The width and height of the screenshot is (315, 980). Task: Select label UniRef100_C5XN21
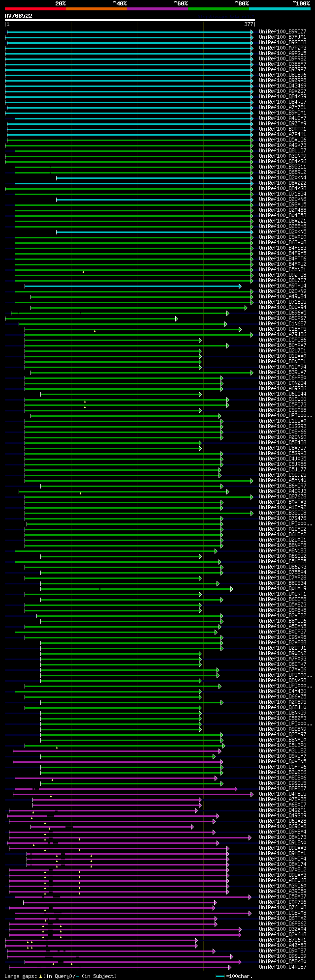point(283,270)
